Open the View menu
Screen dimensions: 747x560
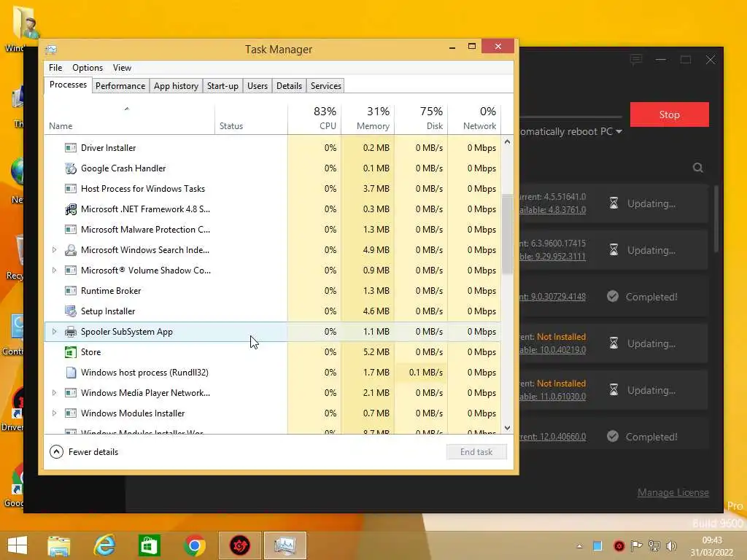(x=122, y=68)
